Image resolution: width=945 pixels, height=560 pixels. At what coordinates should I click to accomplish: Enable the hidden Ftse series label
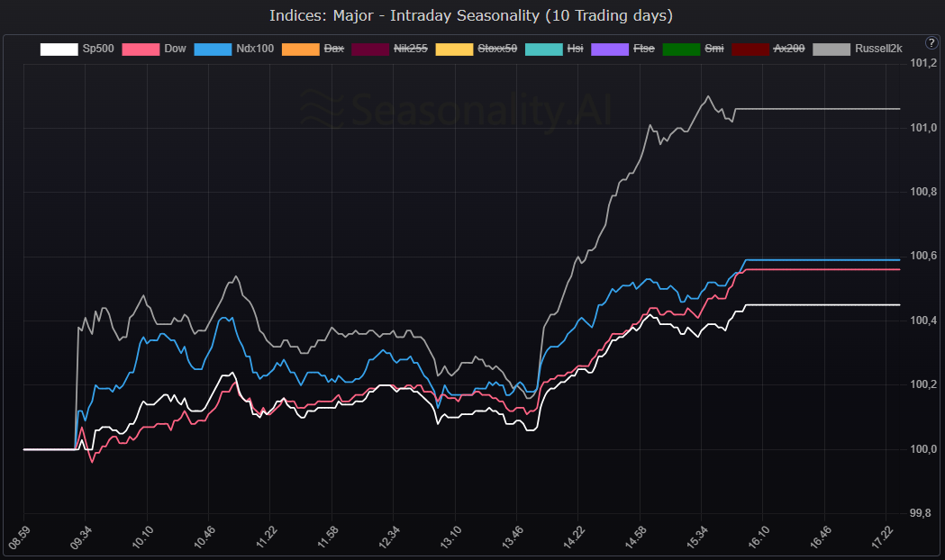point(643,49)
